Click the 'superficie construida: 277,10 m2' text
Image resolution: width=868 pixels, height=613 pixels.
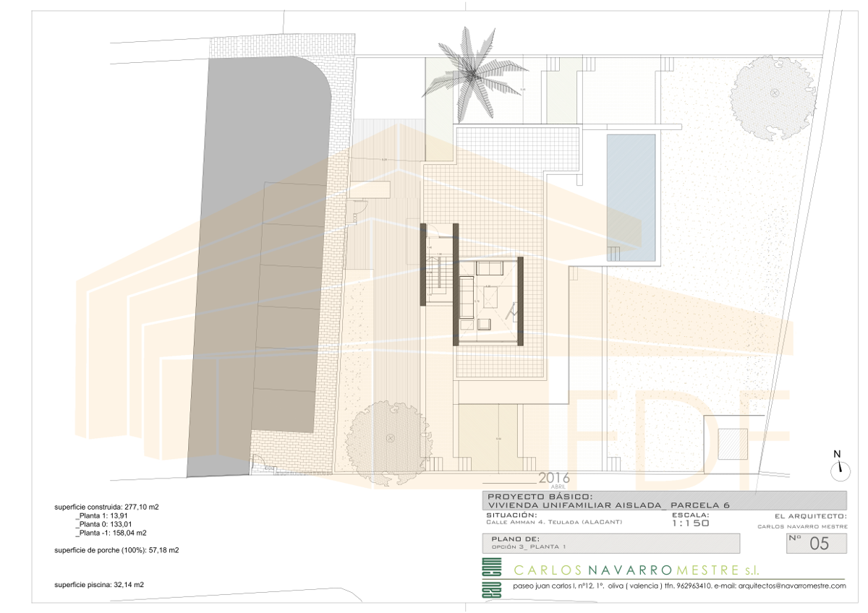point(106,507)
